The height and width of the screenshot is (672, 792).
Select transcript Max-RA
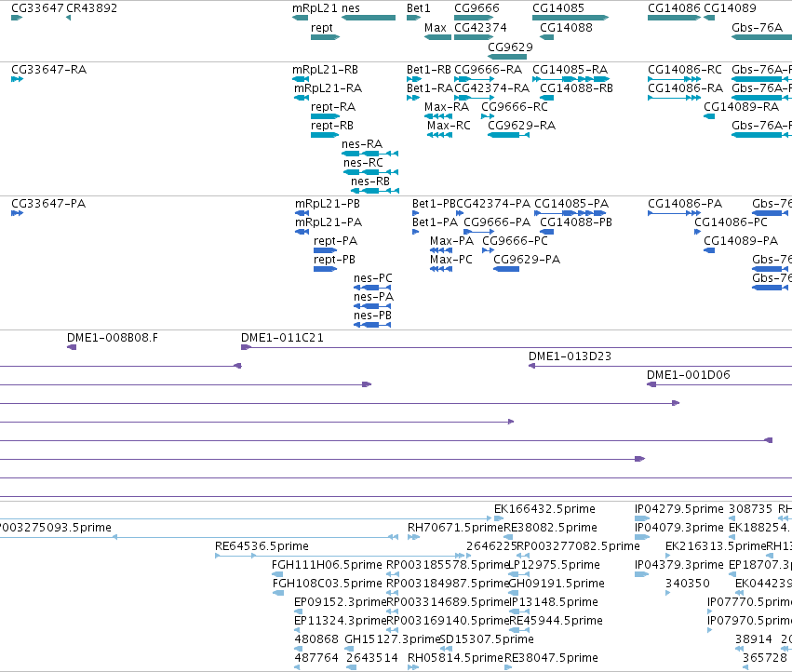[447, 107]
